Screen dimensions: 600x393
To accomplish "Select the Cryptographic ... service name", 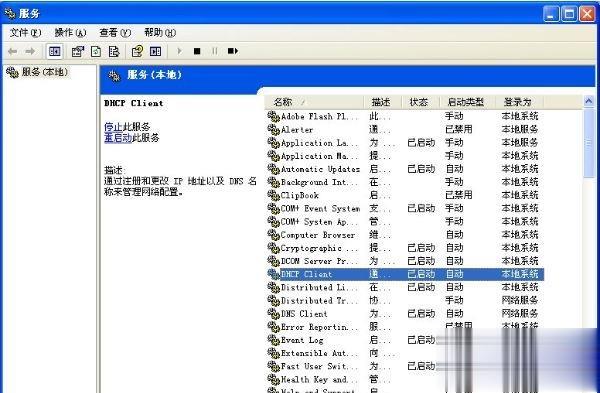I will (319, 248).
